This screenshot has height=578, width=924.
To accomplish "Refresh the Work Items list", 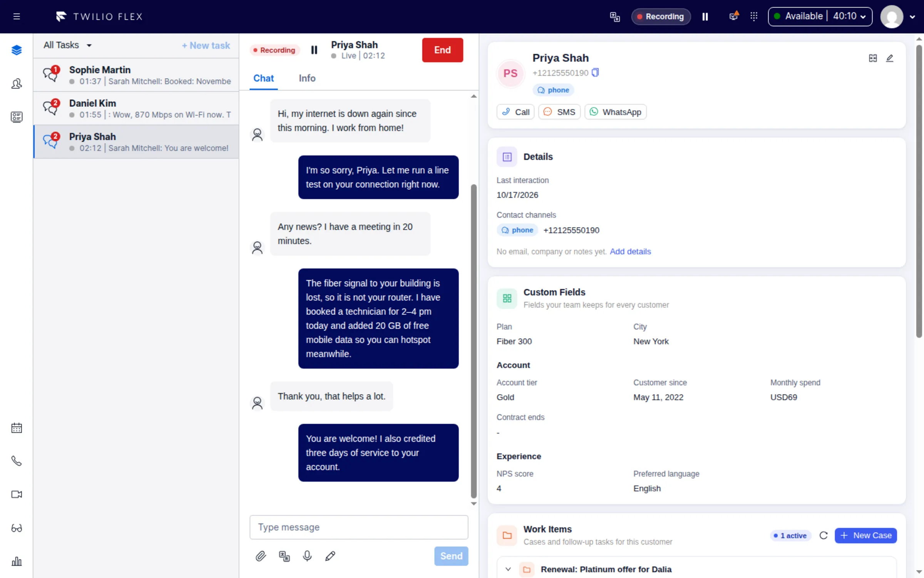I will click(824, 536).
